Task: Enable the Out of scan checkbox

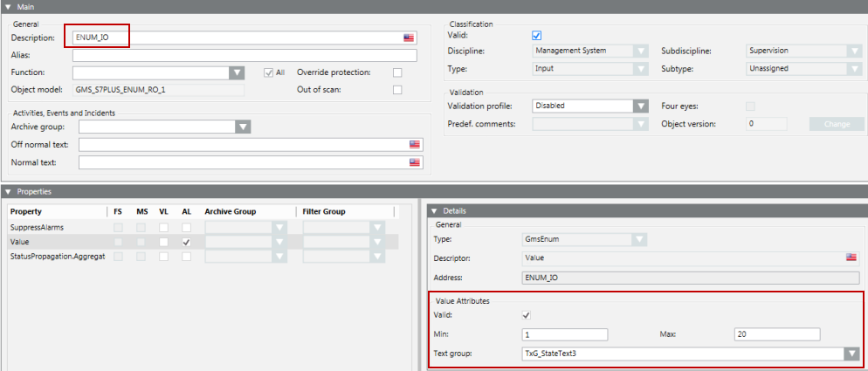Action: tap(397, 90)
